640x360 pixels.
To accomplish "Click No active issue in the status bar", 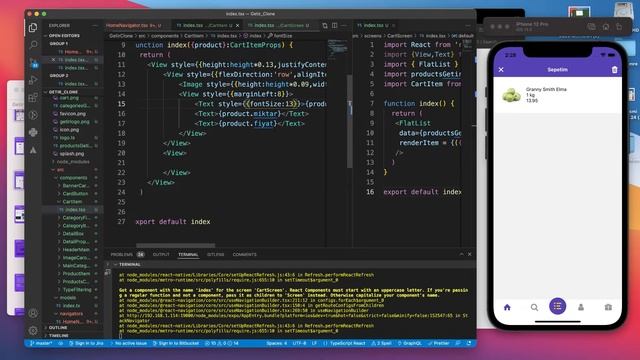I will [129, 343].
